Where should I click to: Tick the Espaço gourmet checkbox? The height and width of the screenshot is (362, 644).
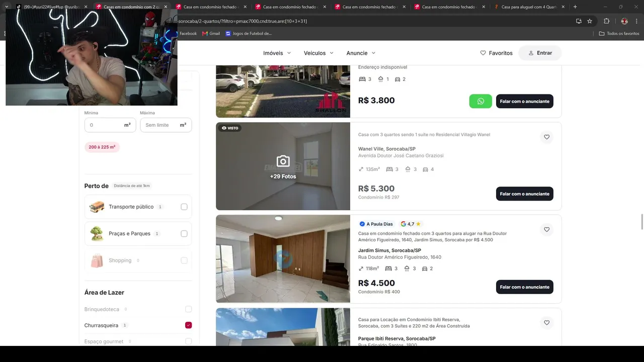point(188,341)
